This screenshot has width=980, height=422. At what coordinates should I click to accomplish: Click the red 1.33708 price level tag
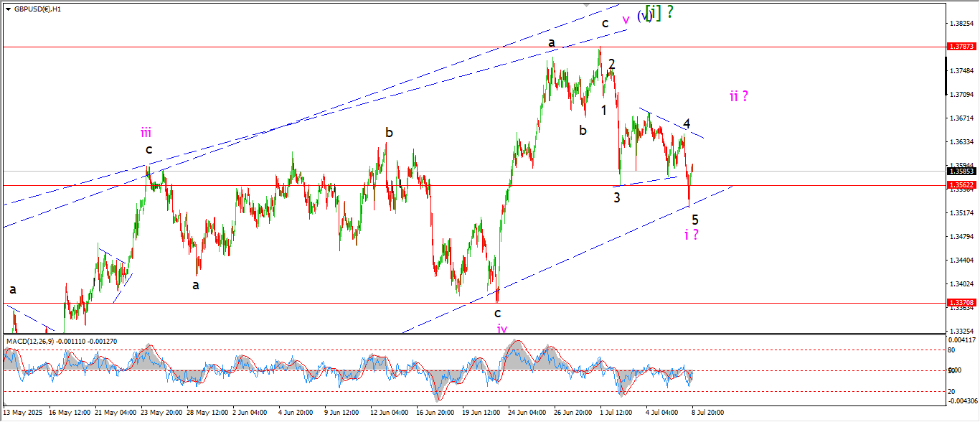tap(961, 304)
